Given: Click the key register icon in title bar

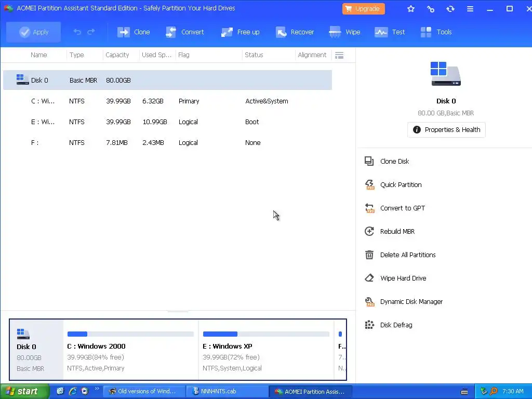Looking at the screenshot, I should click(431, 9).
